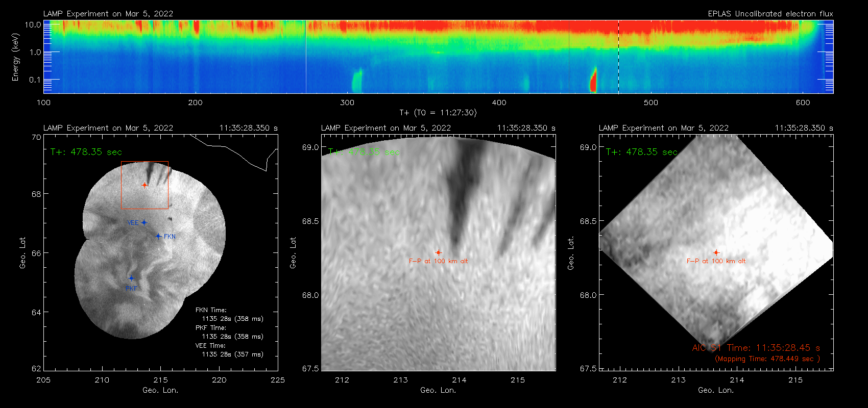This screenshot has width=868, height=408.
Task: Click the 300 tick on spectrogram time axis
Action: coord(347,103)
